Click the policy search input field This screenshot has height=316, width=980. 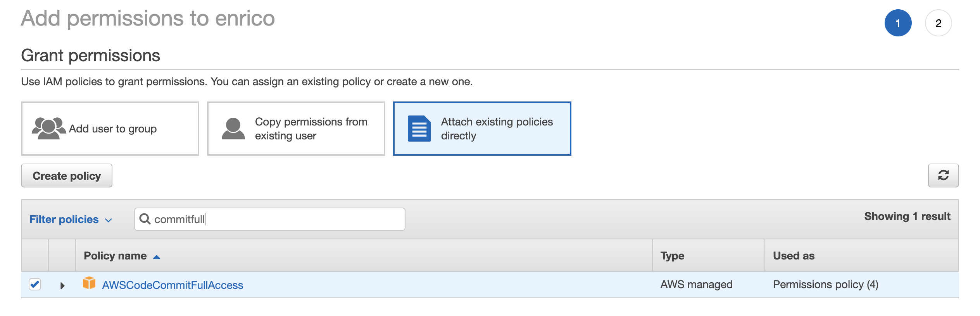click(270, 219)
